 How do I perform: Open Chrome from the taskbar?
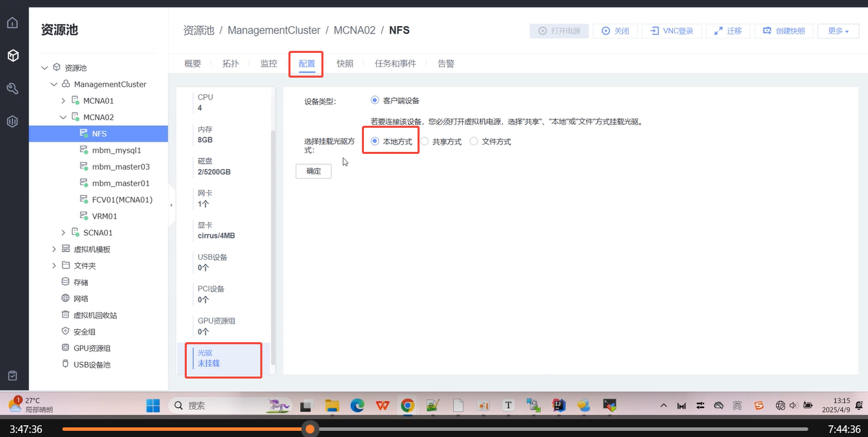pos(408,406)
